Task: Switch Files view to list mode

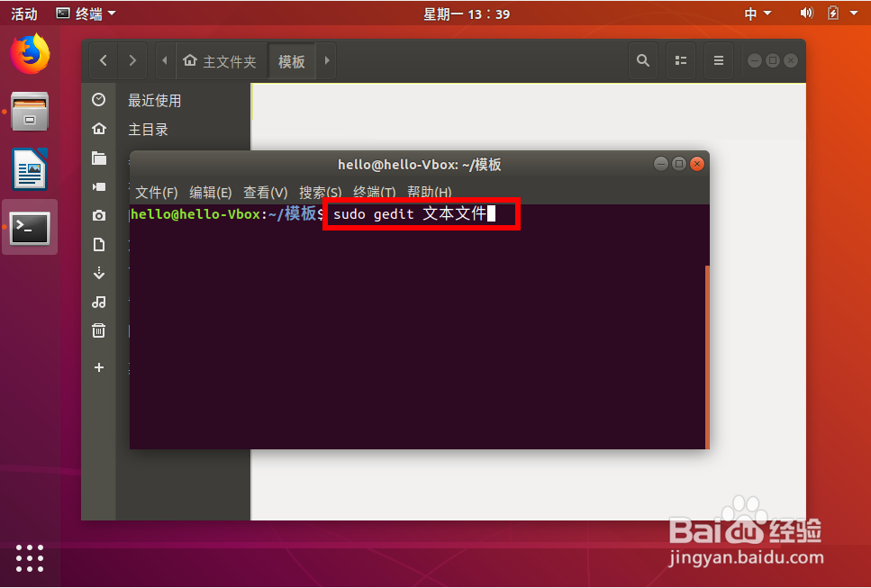Action: (x=680, y=60)
